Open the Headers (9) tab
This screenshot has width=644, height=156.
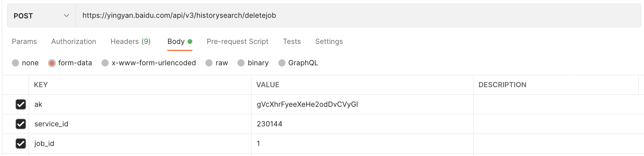pyautogui.click(x=130, y=42)
